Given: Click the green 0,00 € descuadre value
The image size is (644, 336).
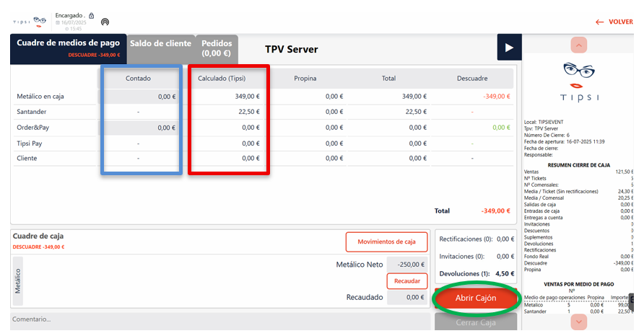Looking at the screenshot, I should [x=501, y=128].
